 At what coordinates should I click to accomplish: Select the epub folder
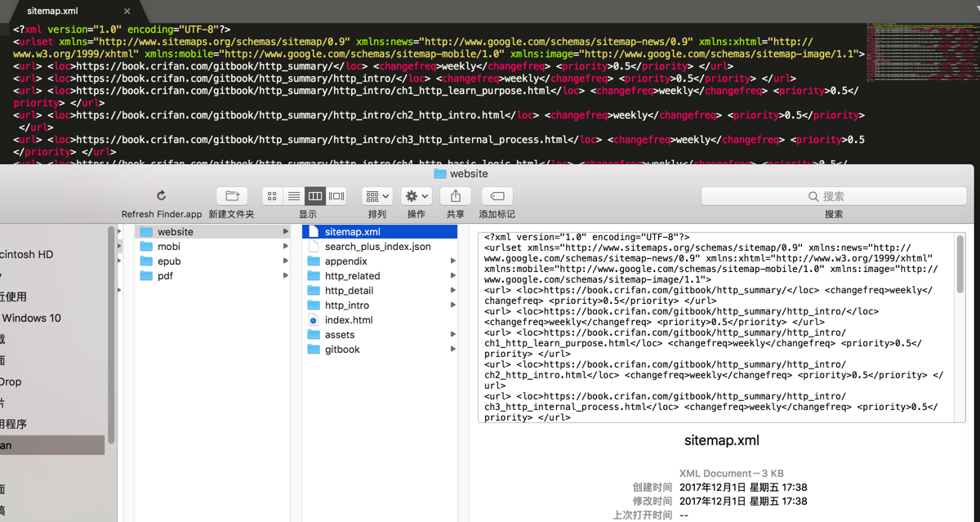click(x=212, y=261)
